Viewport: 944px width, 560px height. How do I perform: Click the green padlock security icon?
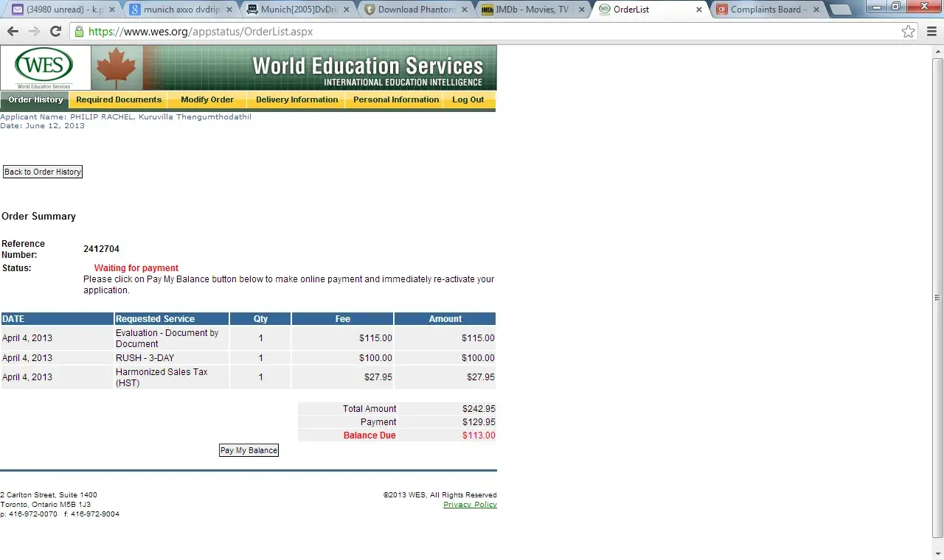pyautogui.click(x=79, y=32)
